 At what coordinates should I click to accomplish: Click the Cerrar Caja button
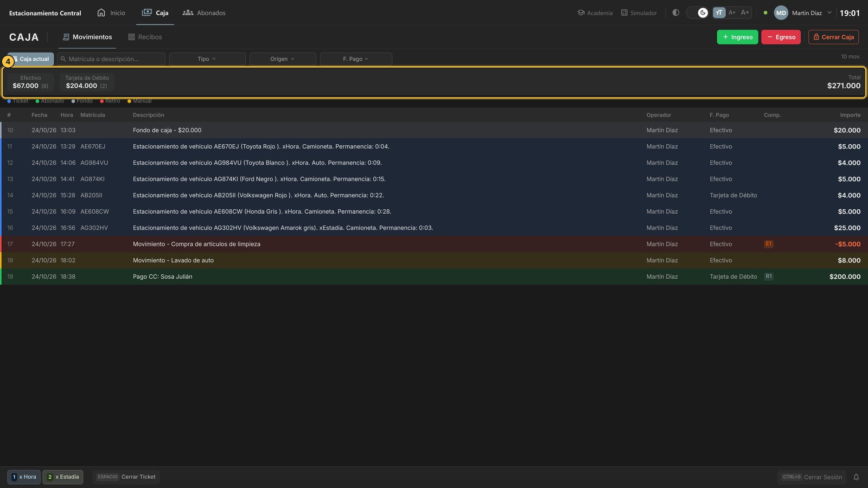click(x=833, y=37)
